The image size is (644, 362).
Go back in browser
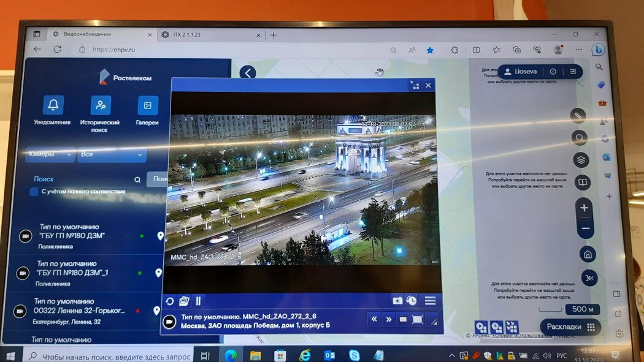[x=37, y=49]
